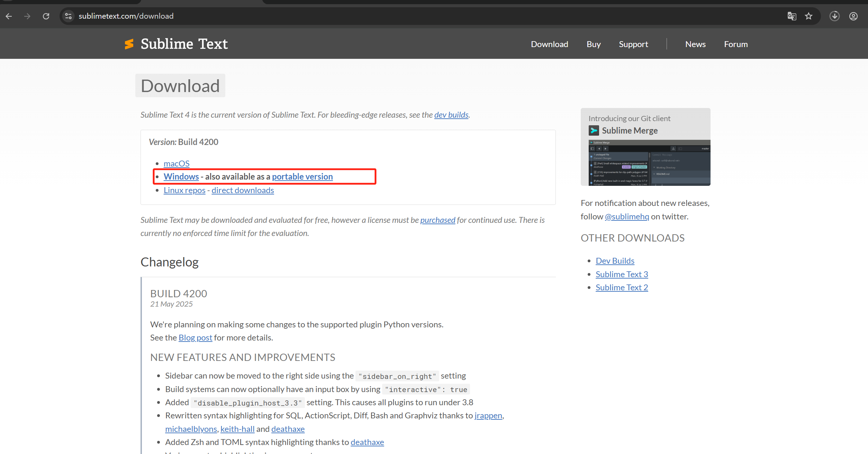Bookmark this page with star icon
This screenshot has height=454, width=868.
pos(808,16)
